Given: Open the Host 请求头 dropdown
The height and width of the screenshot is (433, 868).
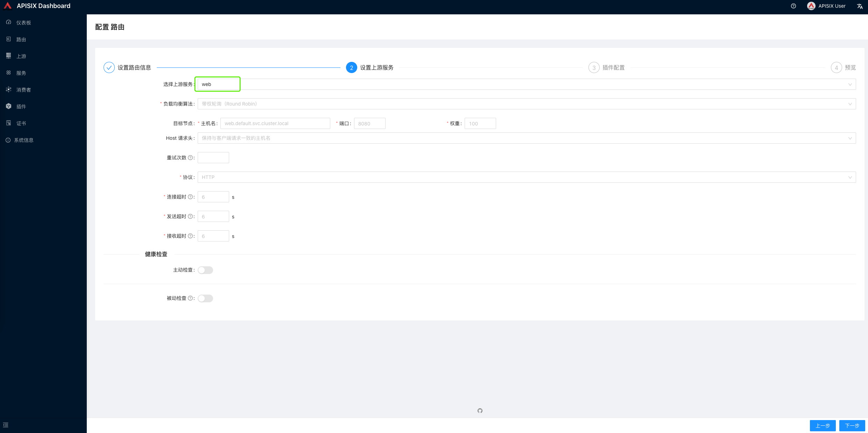Looking at the screenshot, I should 527,138.
